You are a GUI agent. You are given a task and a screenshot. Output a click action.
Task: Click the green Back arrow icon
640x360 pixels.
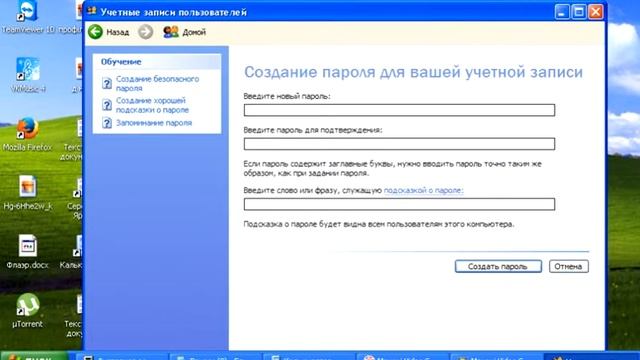tap(96, 32)
